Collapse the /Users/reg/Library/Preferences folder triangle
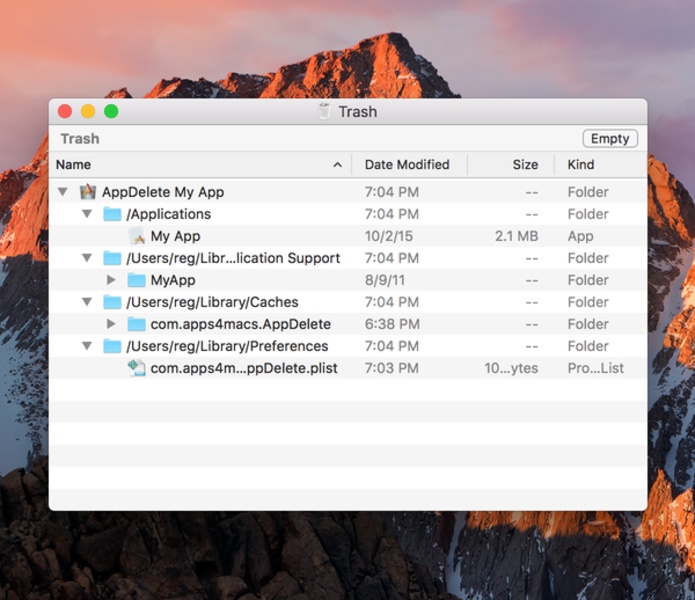This screenshot has width=695, height=600. 87,346
